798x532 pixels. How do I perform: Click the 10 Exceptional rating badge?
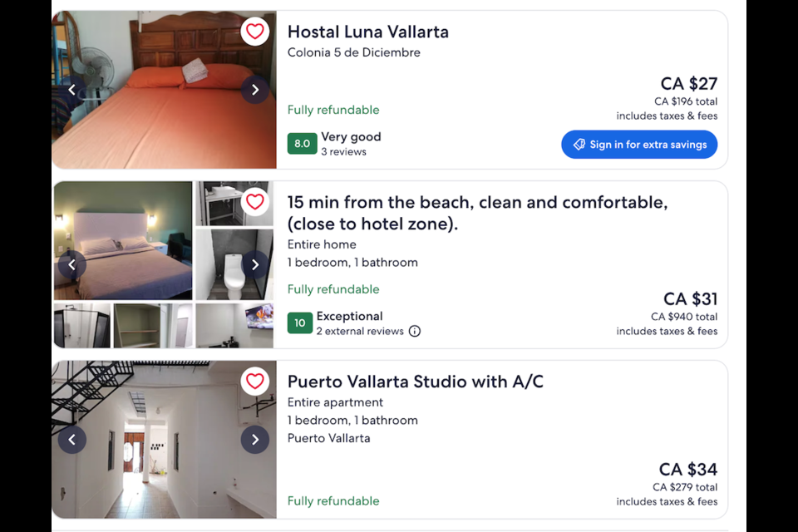(x=300, y=323)
